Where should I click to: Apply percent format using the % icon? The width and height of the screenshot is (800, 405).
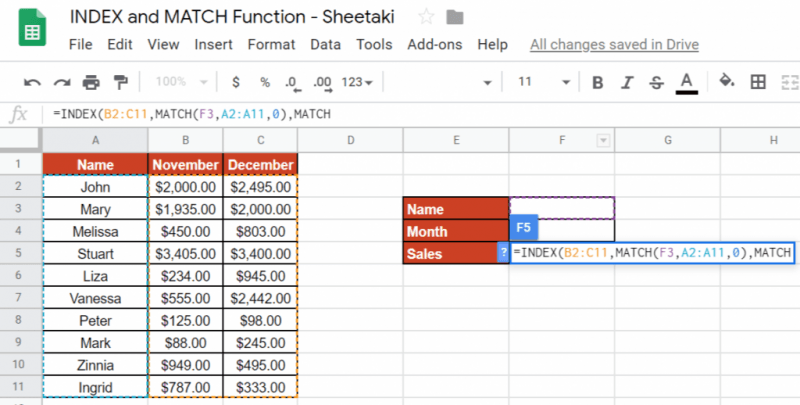[265, 82]
